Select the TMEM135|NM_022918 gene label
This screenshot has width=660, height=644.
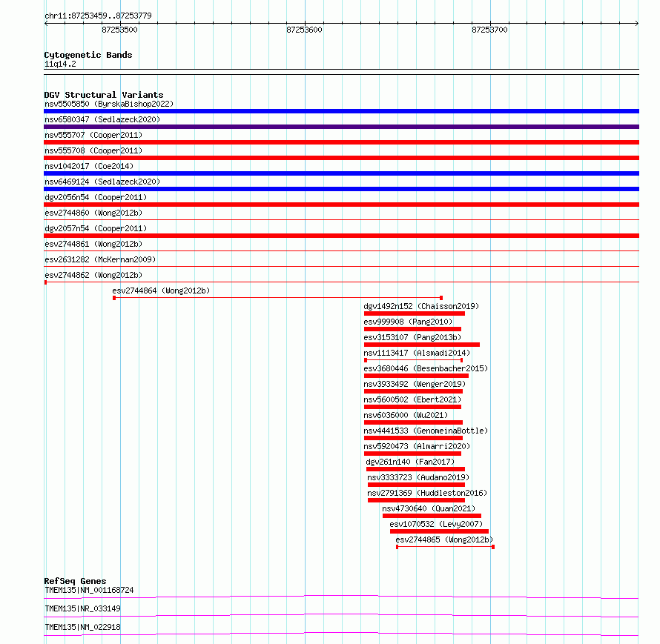[x=82, y=627]
